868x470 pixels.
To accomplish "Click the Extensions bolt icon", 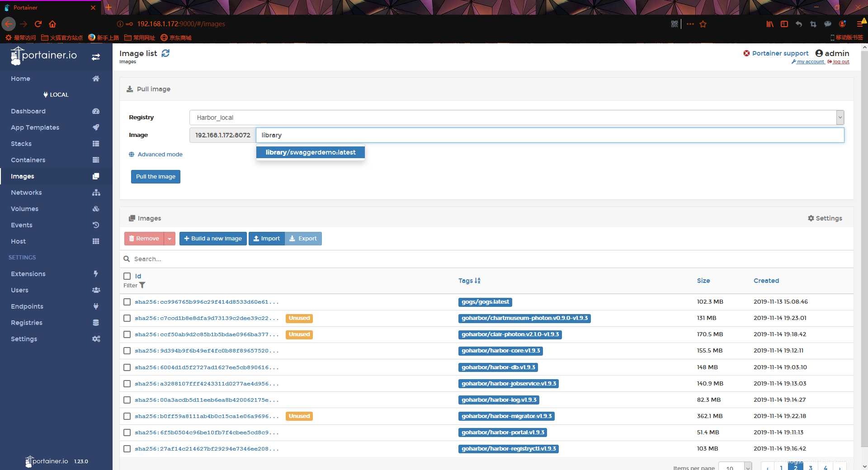I will [96, 274].
